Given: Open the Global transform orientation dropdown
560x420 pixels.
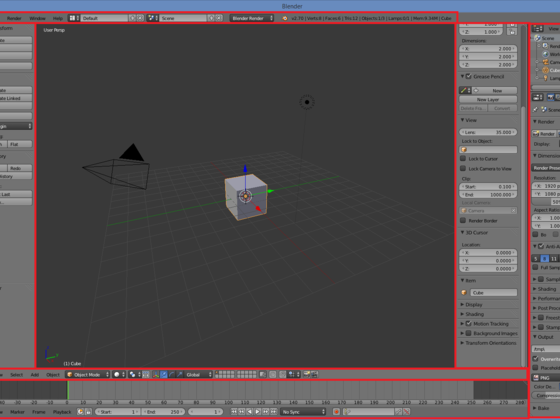Looking at the screenshot, I should point(199,374).
